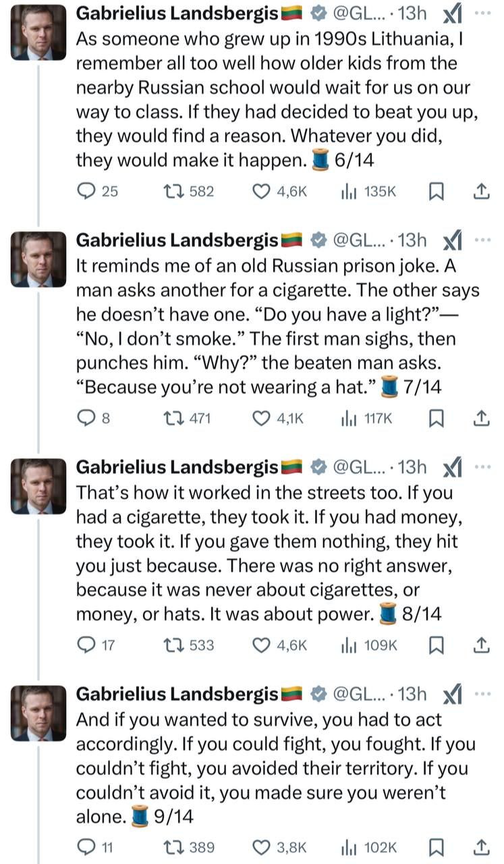Image resolution: width=504 pixels, height=864 pixels.
Task: Open profile picture on the 9/14 tweet
Action: (x=38, y=713)
